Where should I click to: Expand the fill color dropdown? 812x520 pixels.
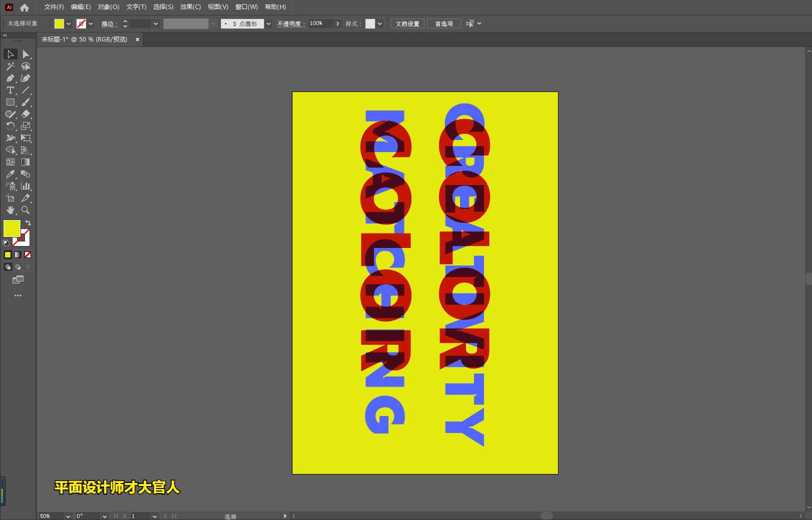pos(69,24)
